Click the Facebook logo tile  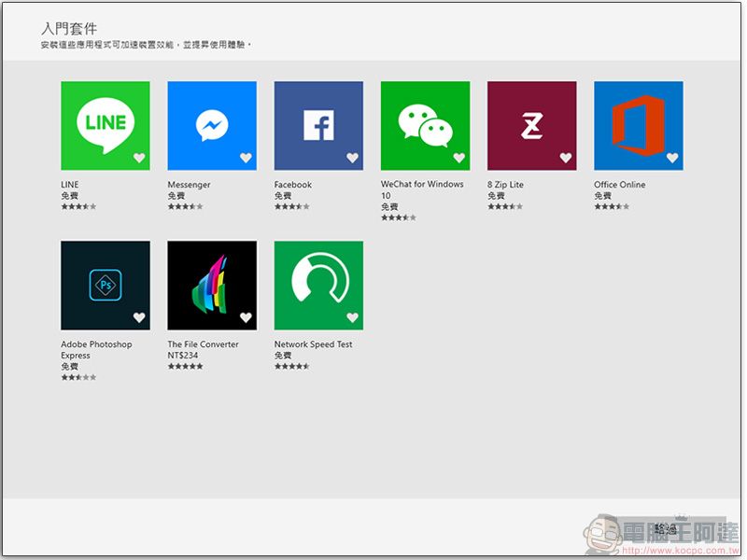[318, 125]
